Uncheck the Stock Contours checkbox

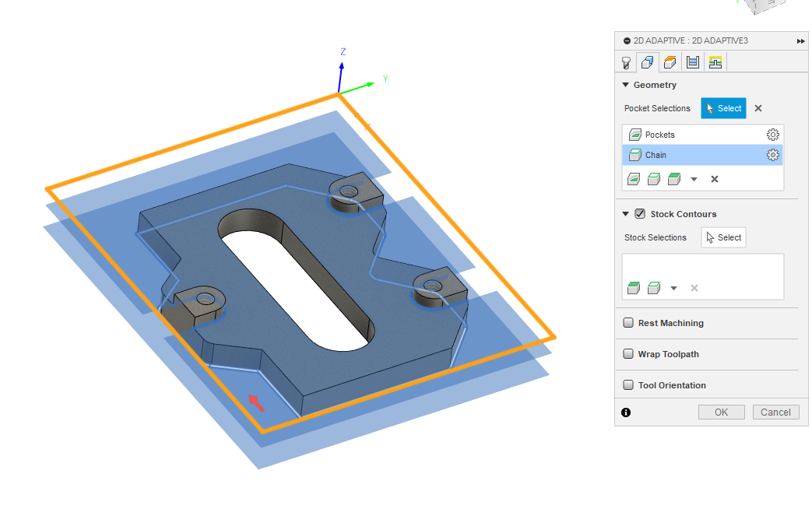(639, 213)
